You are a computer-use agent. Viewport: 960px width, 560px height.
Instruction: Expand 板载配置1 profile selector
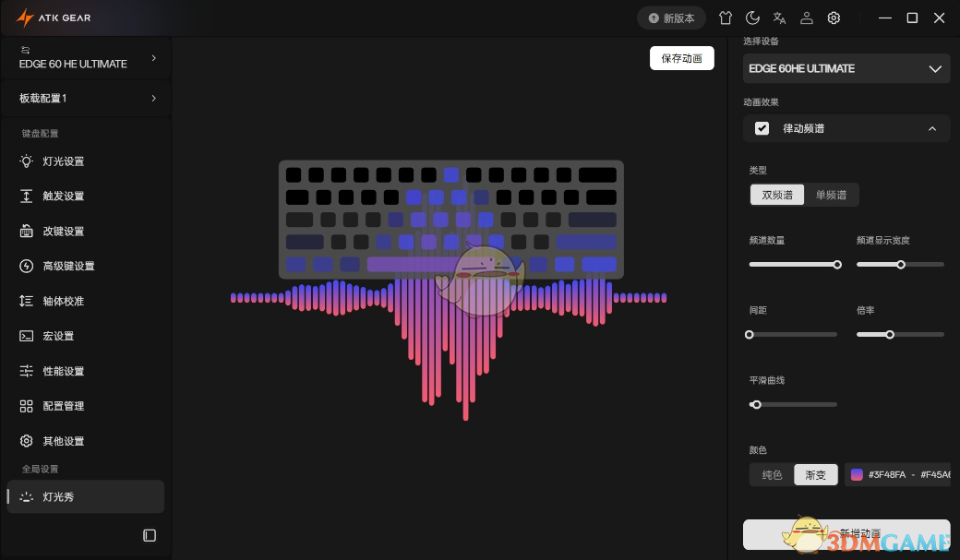[x=86, y=99]
